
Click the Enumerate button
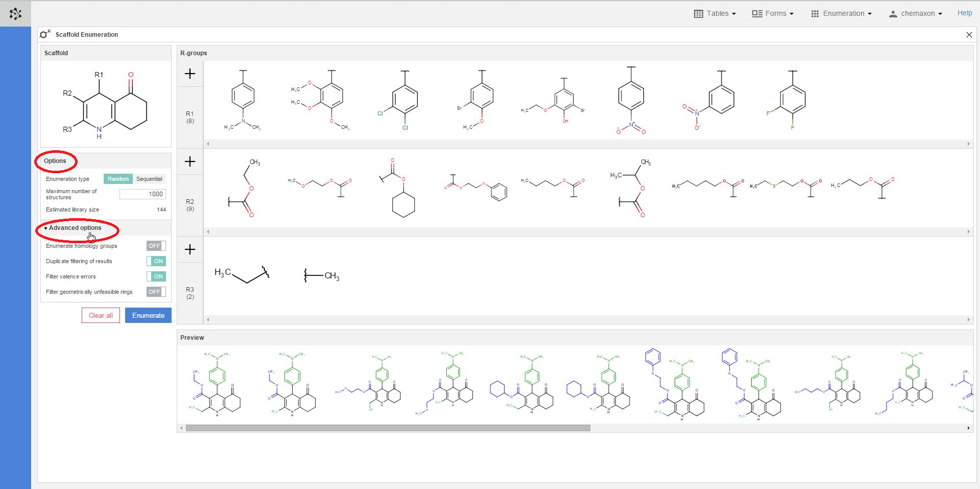point(148,315)
